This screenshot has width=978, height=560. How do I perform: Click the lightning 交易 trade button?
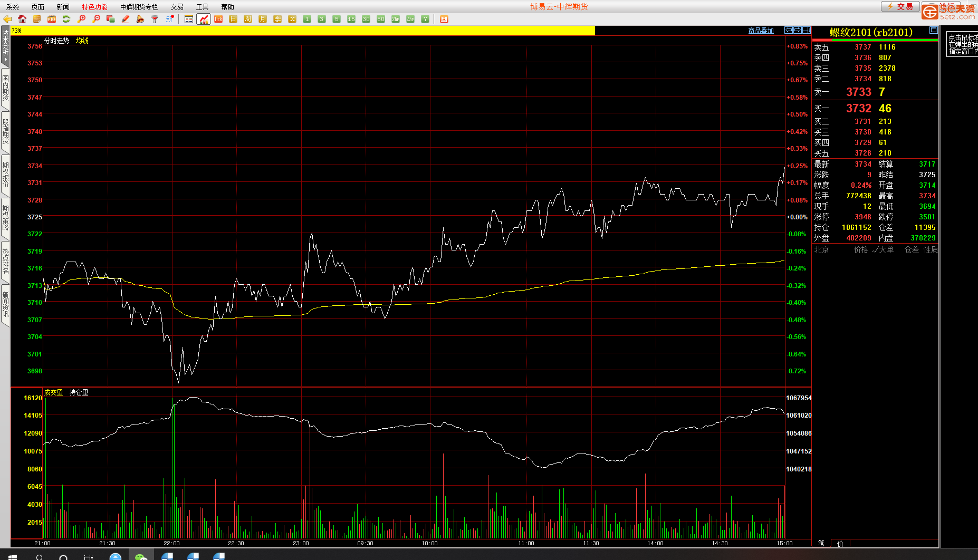(x=900, y=6)
